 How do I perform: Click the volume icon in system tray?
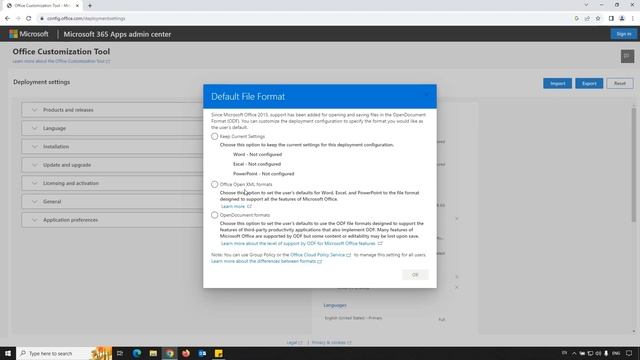coord(598,353)
